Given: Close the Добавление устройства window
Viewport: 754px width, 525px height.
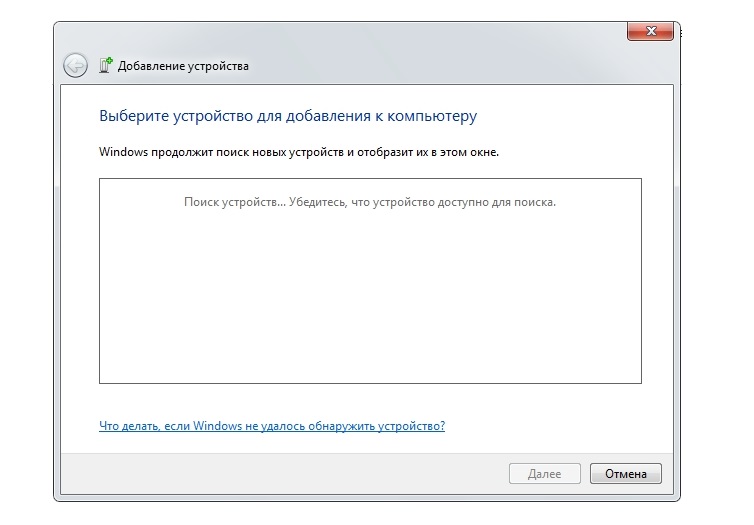Looking at the screenshot, I should 650,31.
